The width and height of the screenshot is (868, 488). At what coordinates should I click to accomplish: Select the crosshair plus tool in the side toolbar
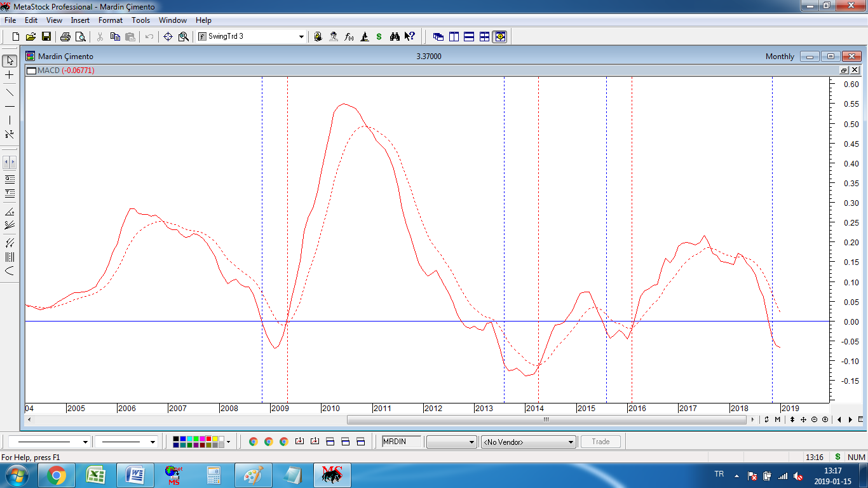tap(10, 75)
